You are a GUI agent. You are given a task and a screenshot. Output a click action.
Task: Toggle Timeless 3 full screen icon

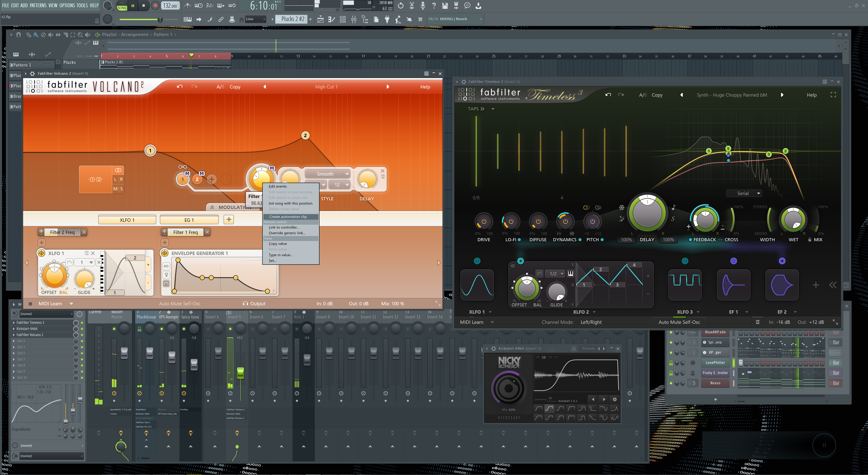click(833, 95)
